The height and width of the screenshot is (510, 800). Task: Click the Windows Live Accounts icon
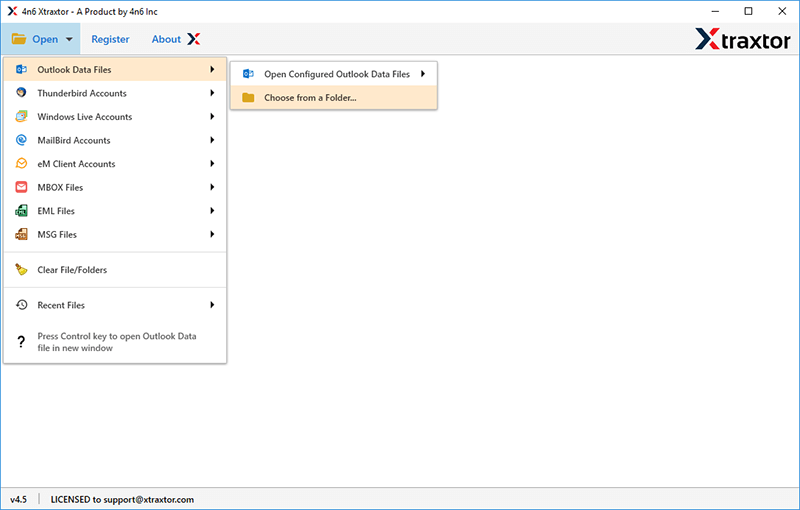click(21, 116)
